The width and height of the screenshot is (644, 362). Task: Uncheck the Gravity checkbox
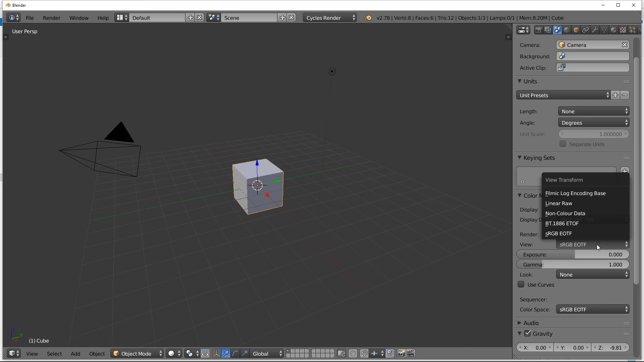click(528, 334)
